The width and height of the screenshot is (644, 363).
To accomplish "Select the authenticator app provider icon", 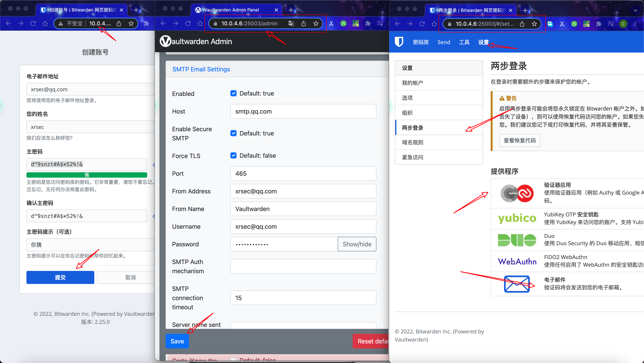I will point(517,193).
